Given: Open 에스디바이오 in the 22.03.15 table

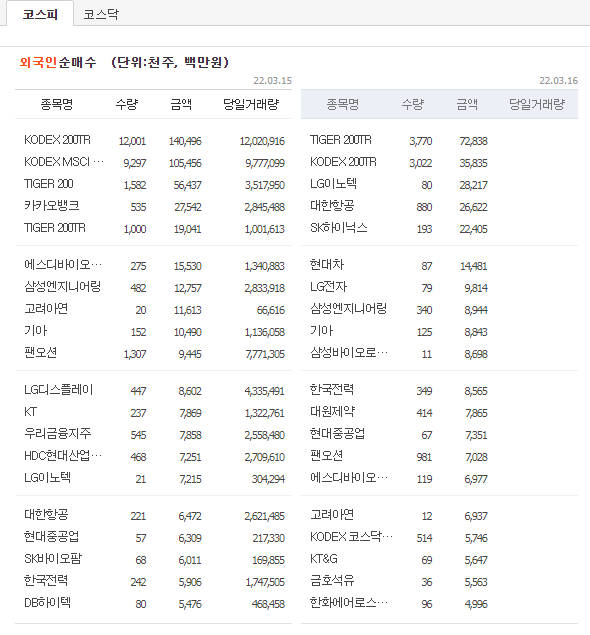Looking at the screenshot, I should (x=63, y=265).
